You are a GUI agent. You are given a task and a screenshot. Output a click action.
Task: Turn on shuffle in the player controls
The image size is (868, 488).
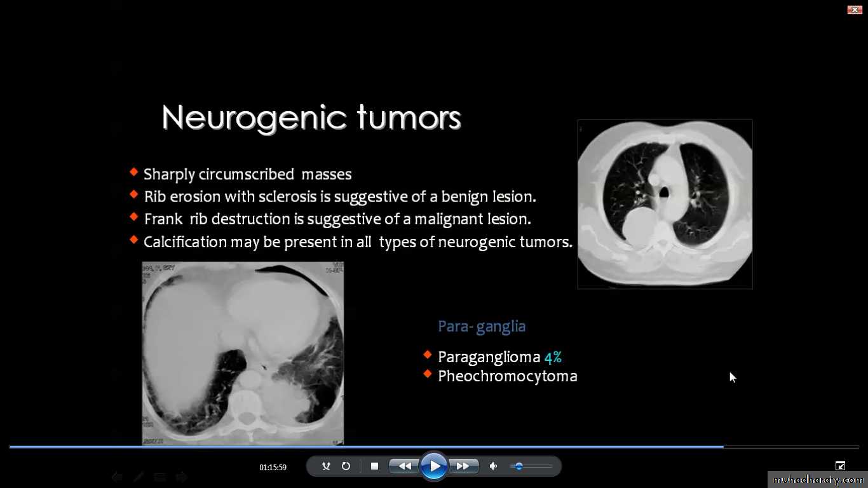(326, 466)
